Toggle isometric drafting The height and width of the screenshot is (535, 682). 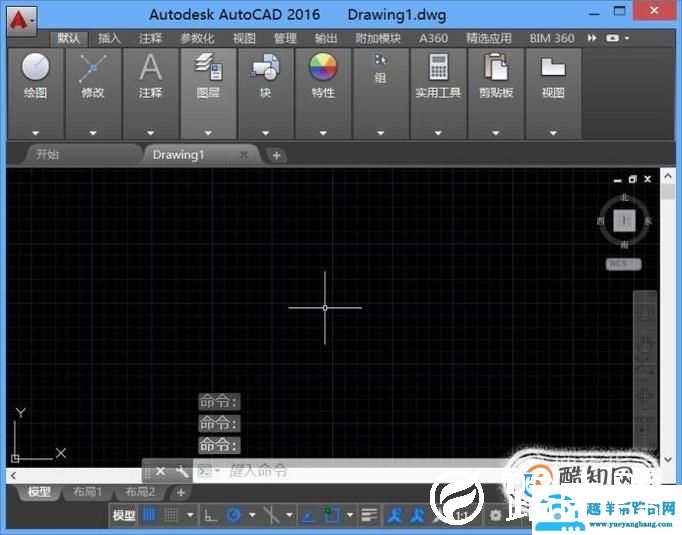tap(272, 516)
